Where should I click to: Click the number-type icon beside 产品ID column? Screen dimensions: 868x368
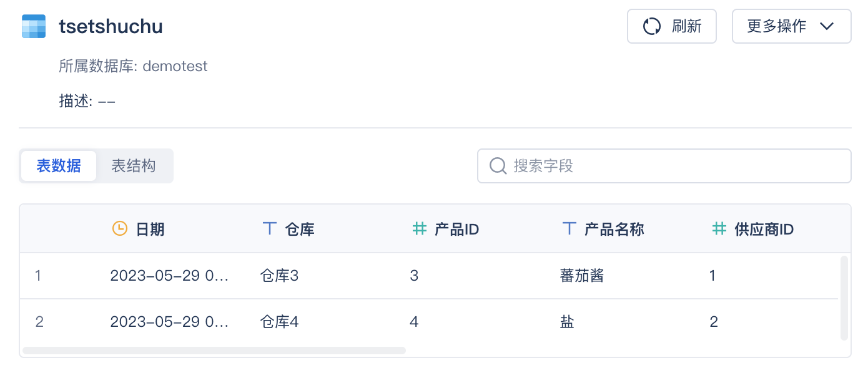pyautogui.click(x=420, y=229)
